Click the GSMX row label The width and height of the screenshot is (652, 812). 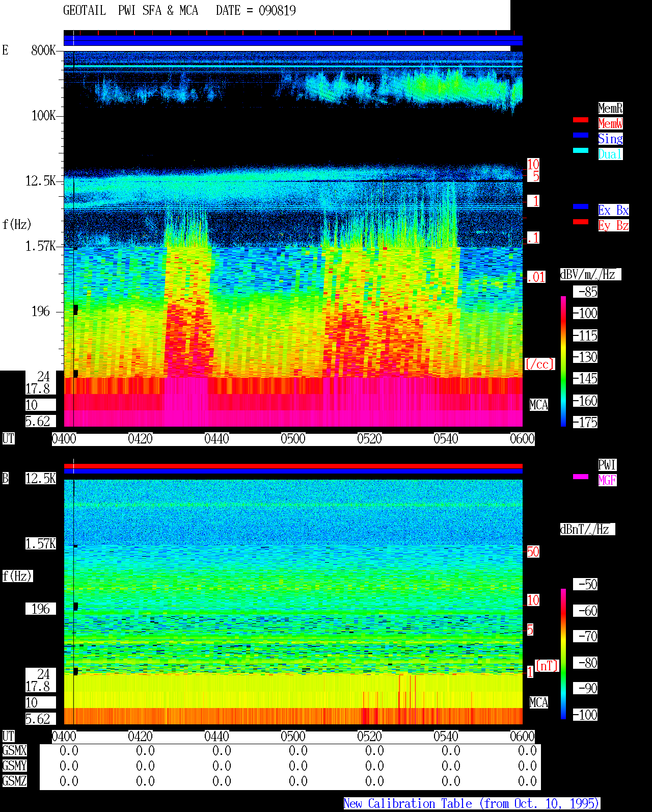click(14, 750)
